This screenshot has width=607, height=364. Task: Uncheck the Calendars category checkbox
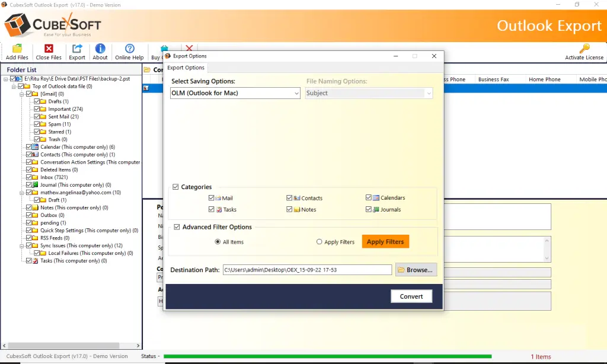[369, 197]
